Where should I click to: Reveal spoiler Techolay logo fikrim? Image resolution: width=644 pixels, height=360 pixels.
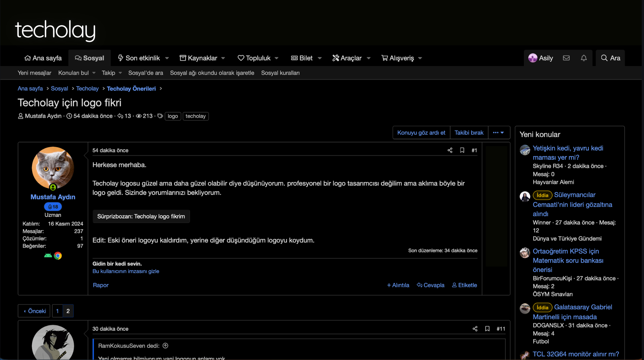[141, 216]
